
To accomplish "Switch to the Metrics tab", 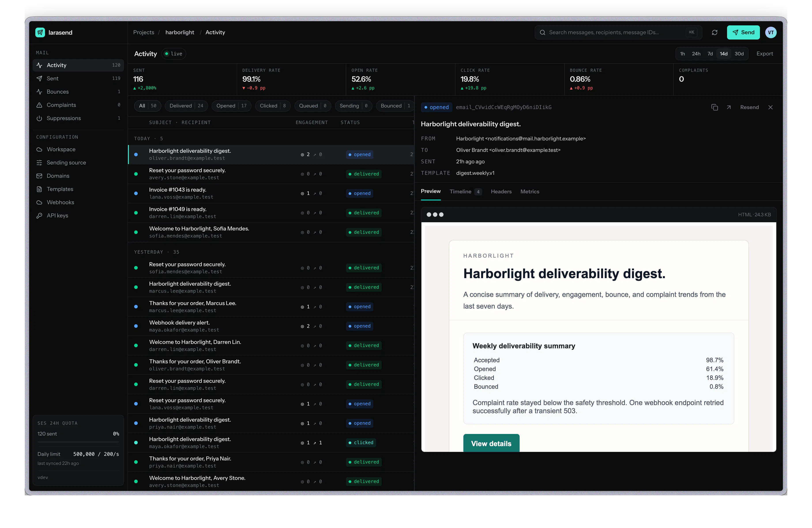I will pyautogui.click(x=530, y=191).
